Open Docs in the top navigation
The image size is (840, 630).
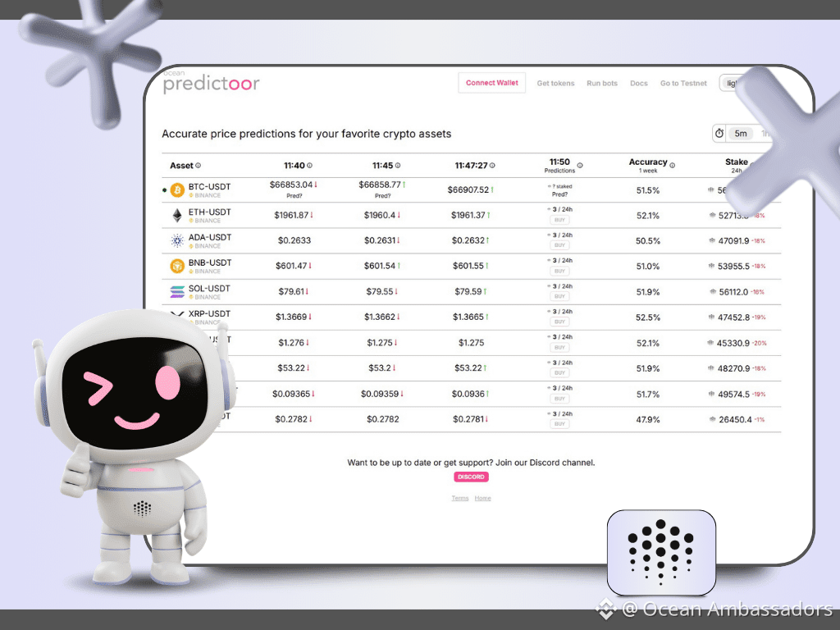point(638,83)
